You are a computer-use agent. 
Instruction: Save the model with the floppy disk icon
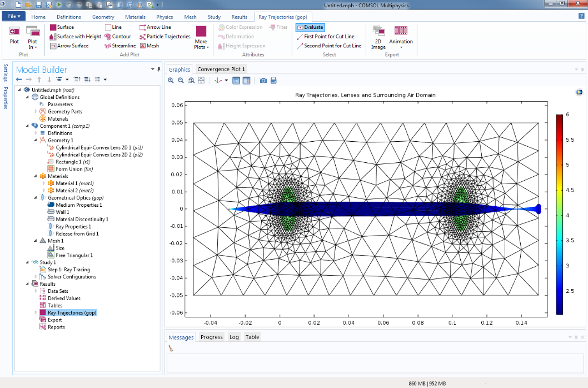coord(38,5)
